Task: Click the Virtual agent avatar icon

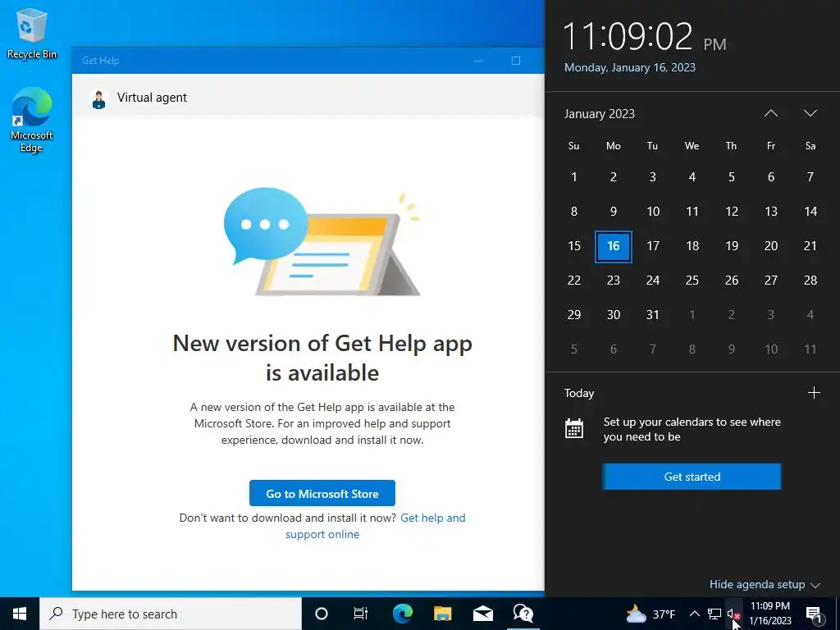Action: point(98,99)
